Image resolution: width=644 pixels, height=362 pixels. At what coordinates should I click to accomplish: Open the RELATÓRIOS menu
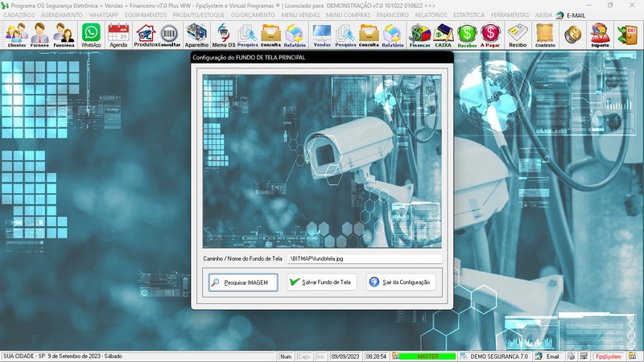(431, 15)
